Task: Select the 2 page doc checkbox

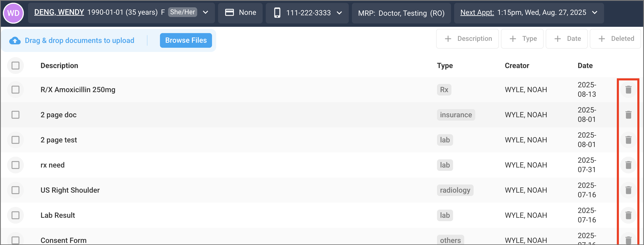Action: point(15,115)
